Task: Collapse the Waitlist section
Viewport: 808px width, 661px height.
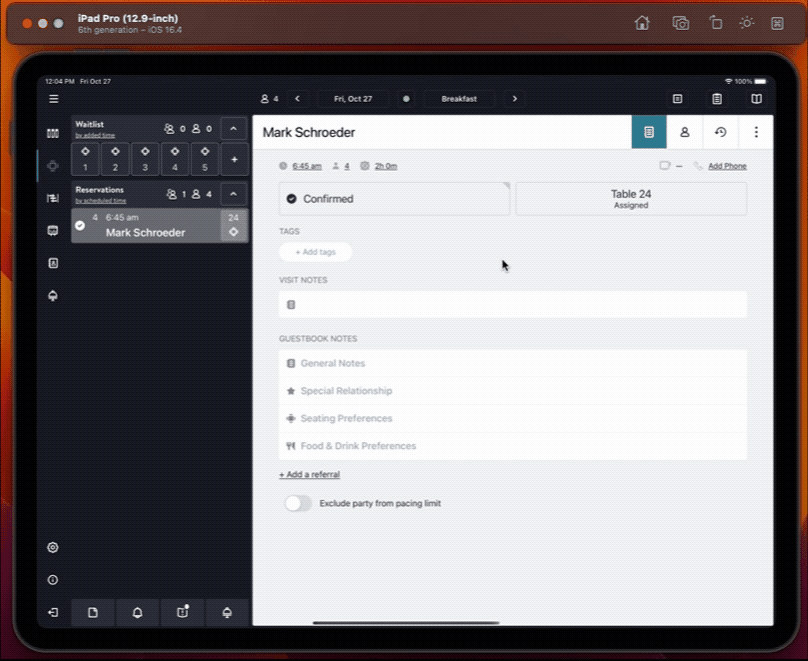Action: pyautogui.click(x=232, y=128)
